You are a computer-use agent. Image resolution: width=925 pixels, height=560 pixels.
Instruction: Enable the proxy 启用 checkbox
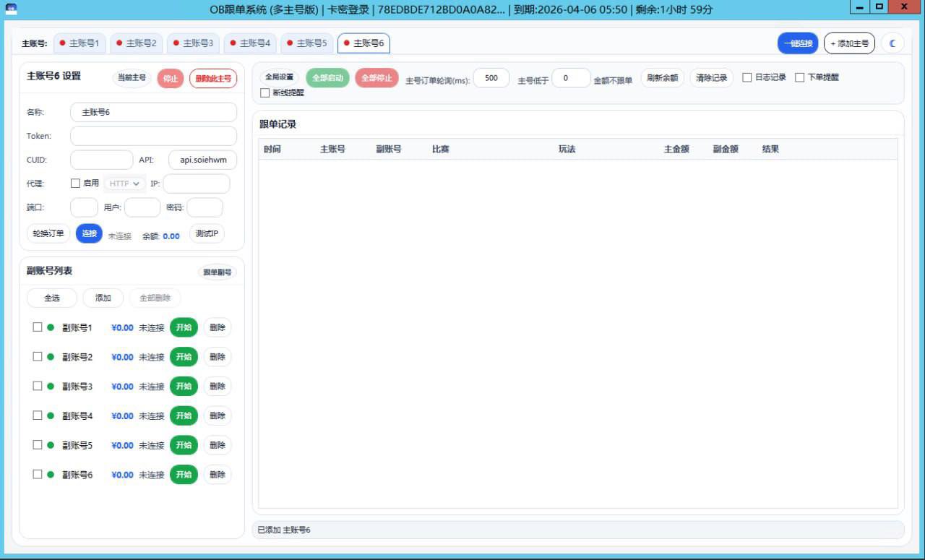pyautogui.click(x=75, y=183)
